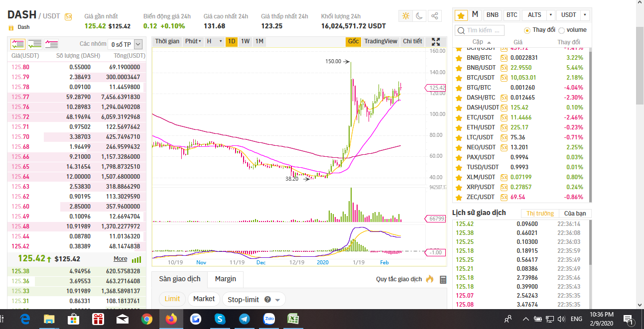Screen dimensions: 644x329
Task: Show sell orders only order book view
Action: coord(51,44)
